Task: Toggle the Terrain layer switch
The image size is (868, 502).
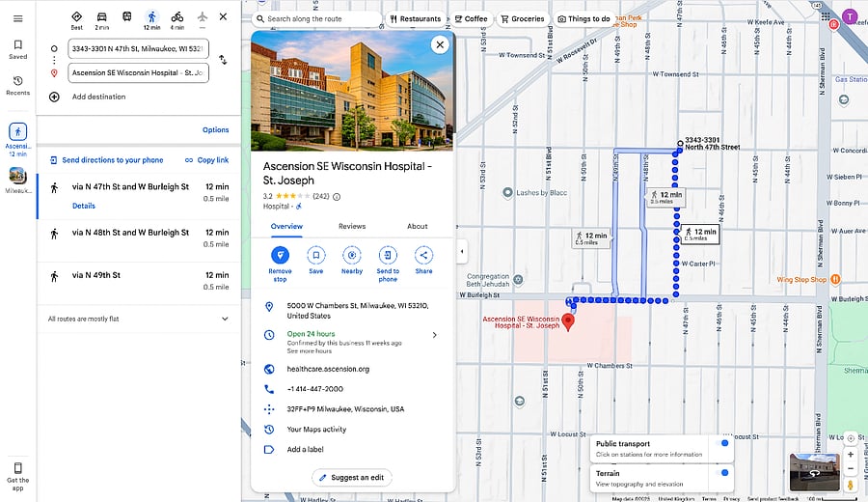Action: 721,473
